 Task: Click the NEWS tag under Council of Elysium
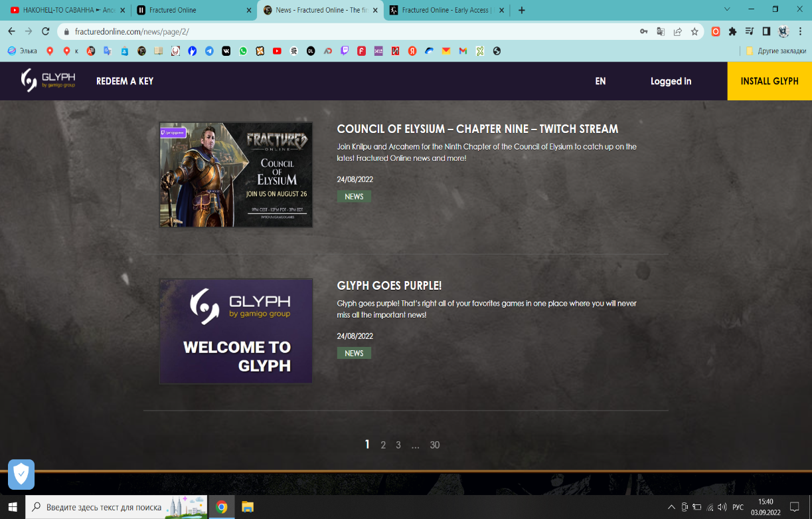tap(354, 197)
